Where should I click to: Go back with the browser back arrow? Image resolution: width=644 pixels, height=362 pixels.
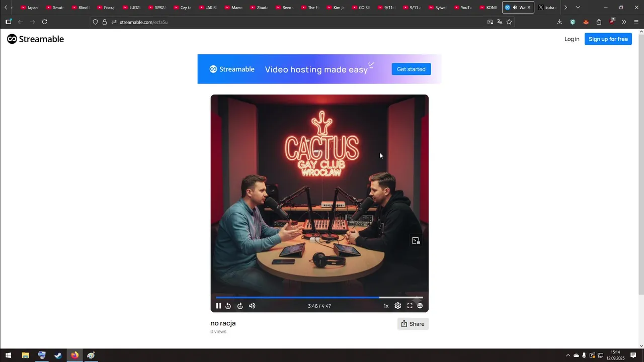coord(21,22)
